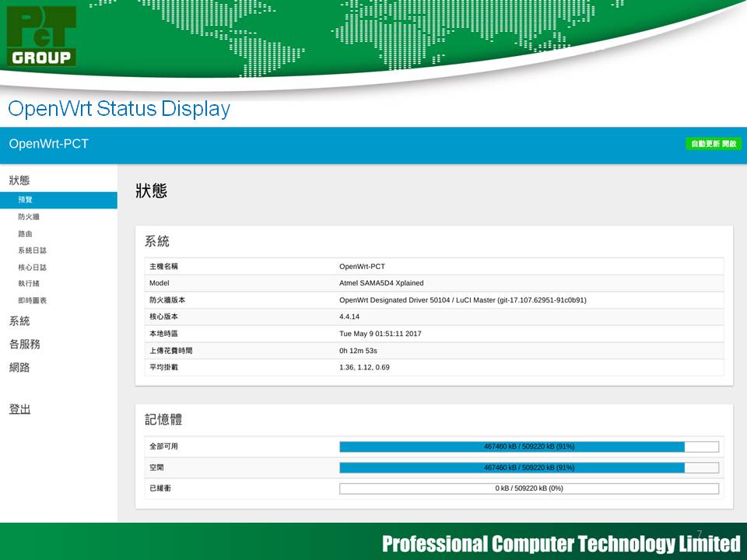Collapse the 狀態 sidebar section
747x560 pixels.
tap(19, 180)
